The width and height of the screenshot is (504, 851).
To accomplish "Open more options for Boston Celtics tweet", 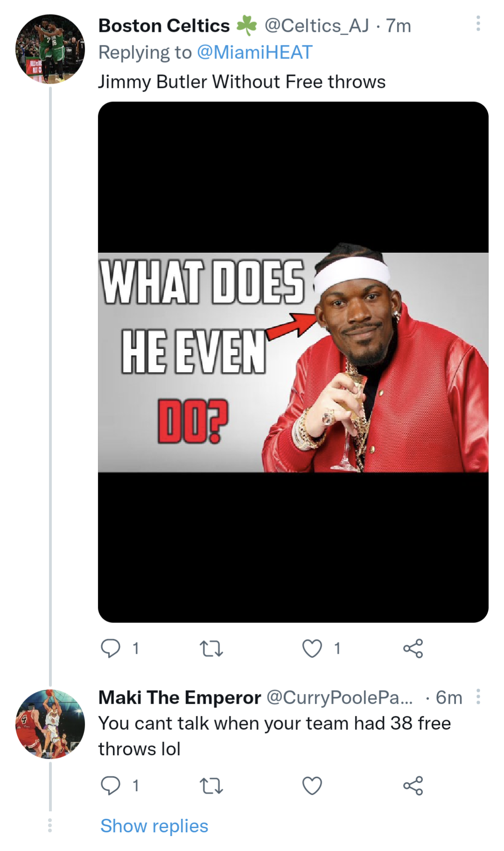I will [478, 23].
